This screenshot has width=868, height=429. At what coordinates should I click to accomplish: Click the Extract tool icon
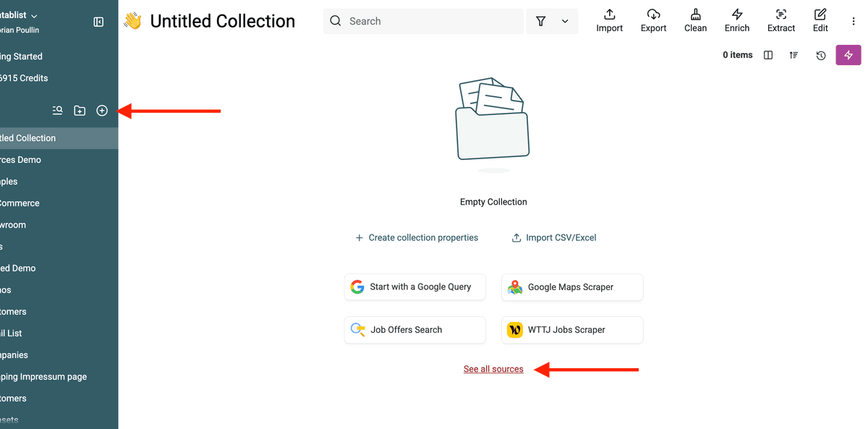[781, 20]
